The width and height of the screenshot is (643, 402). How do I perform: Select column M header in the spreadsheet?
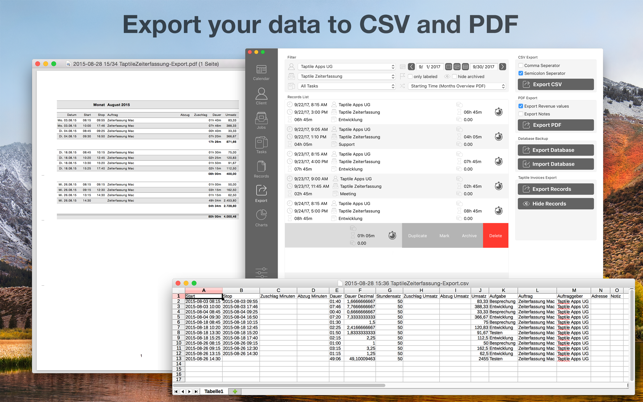[574, 290]
